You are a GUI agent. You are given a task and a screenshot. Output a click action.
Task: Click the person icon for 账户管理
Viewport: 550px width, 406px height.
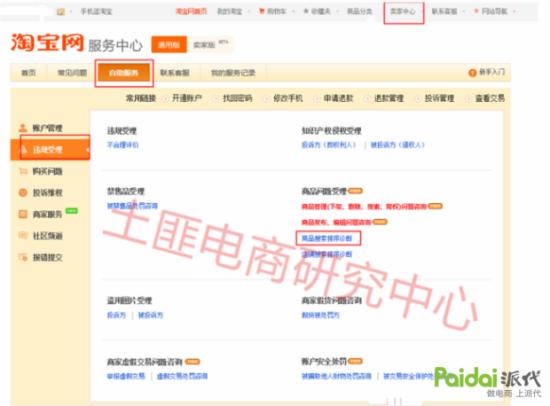click(23, 128)
